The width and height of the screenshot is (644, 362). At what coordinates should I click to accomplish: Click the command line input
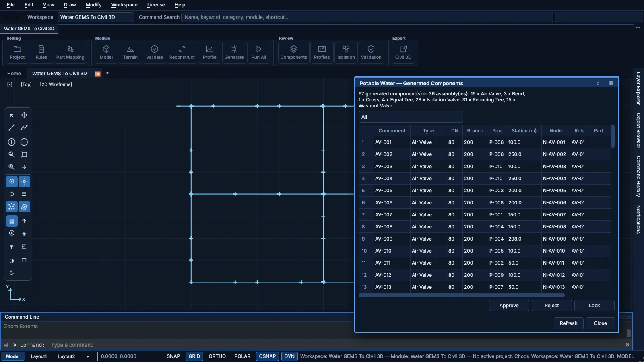pos(336,345)
